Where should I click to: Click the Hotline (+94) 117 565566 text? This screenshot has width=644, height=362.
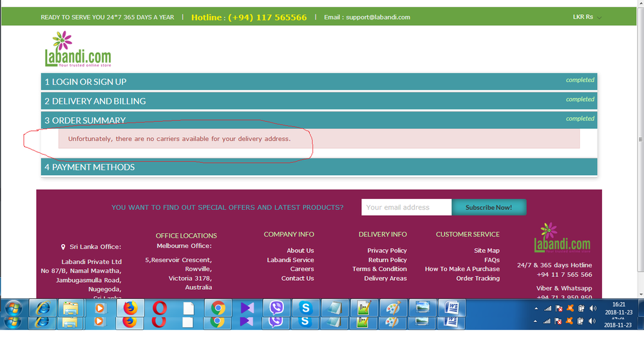249,17
